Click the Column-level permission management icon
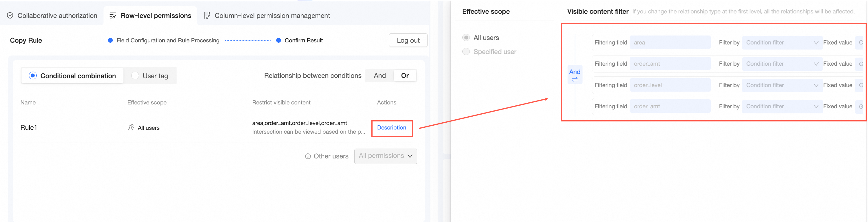Image resolution: width=868 pixels, height=222 pixels. click(x=206, y=16)
